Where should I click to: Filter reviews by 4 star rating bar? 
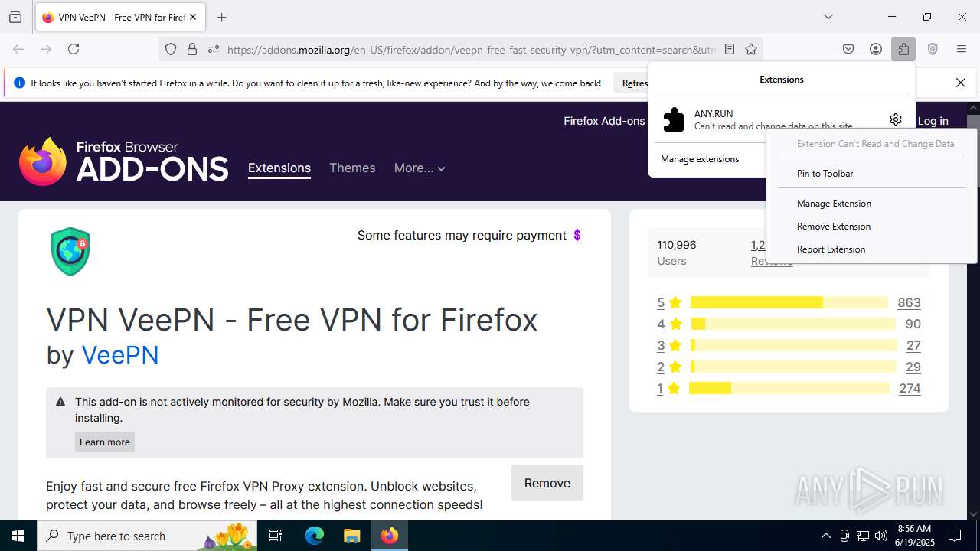pos(792,324)
